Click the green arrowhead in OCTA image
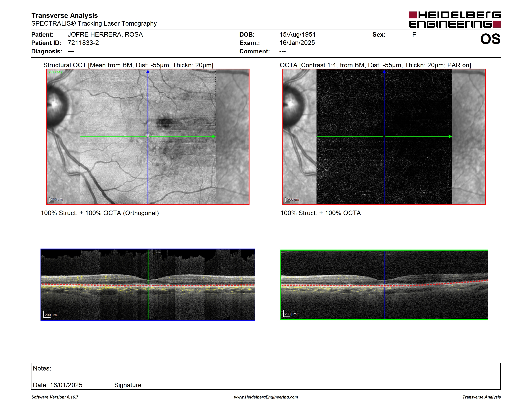 [x=450, y=137]
